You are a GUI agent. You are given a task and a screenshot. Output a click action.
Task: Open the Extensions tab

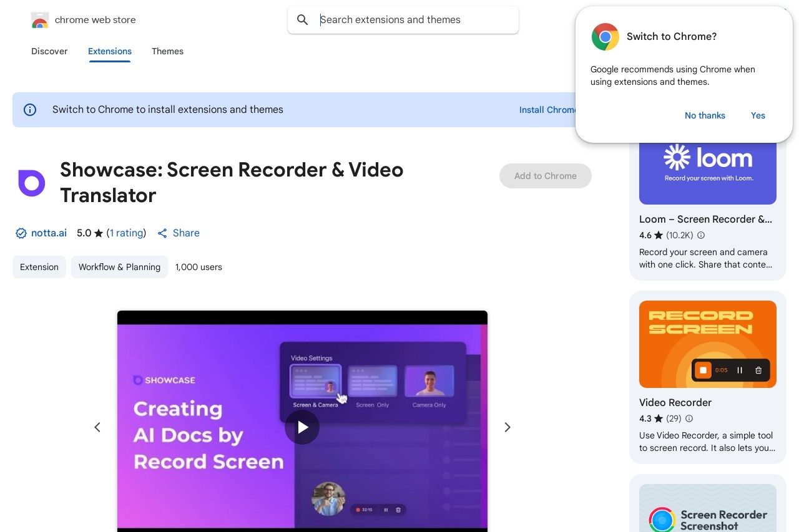point(110,51)
